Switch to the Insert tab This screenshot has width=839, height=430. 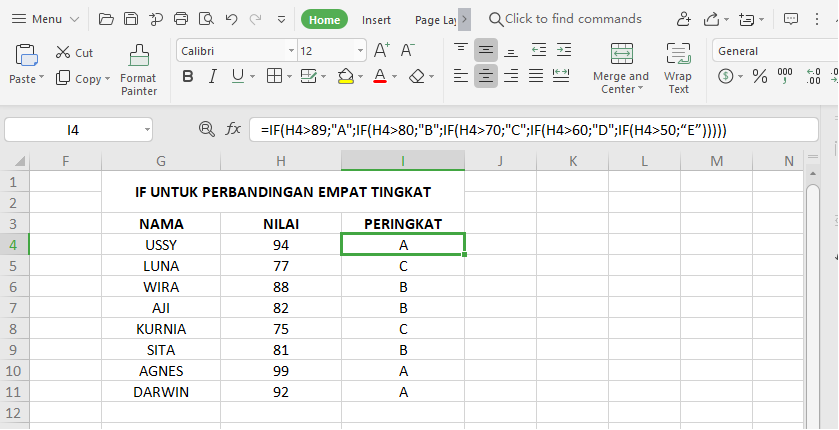(x=376, y=19)
